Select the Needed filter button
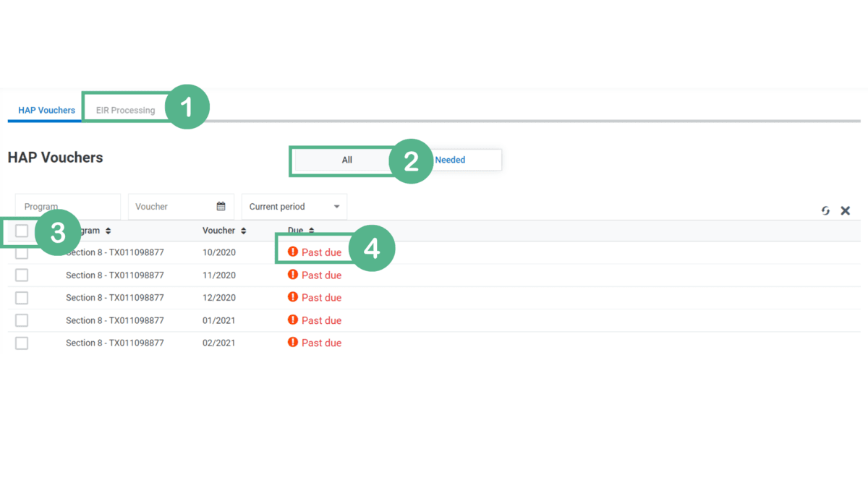The height and width of the screenshot is (488, 868). pyautogui.click(x=450, y=160)
